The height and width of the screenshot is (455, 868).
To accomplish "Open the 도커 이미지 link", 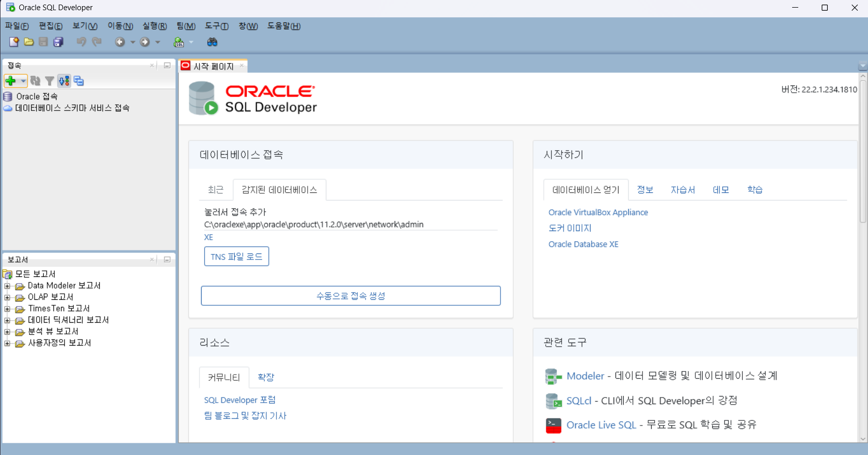I will pos(570,228).
